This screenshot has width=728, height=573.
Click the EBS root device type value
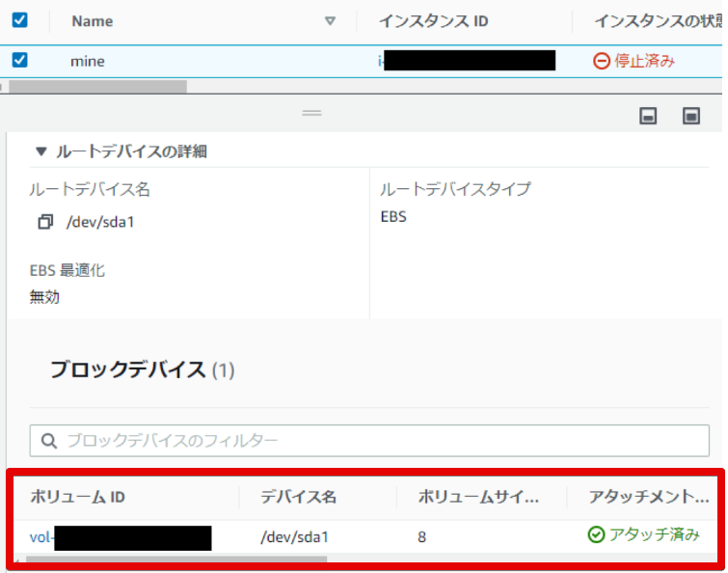393,216
